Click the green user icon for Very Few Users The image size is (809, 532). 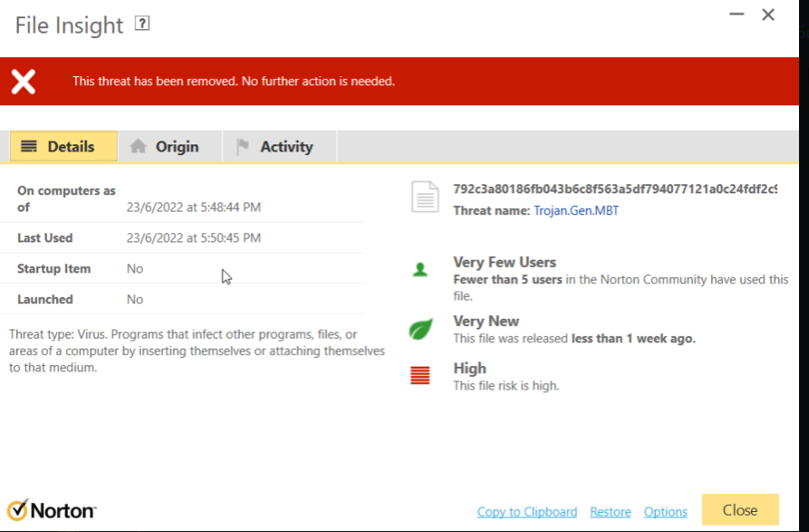pyautogui.click(x=420, y=270)
